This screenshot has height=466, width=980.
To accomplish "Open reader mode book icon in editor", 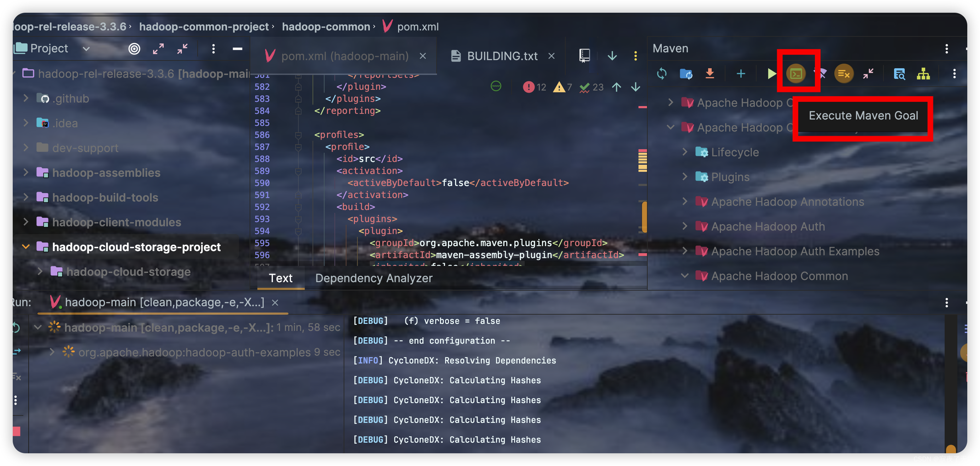I will pyautogui.click(x=584, y=56).
